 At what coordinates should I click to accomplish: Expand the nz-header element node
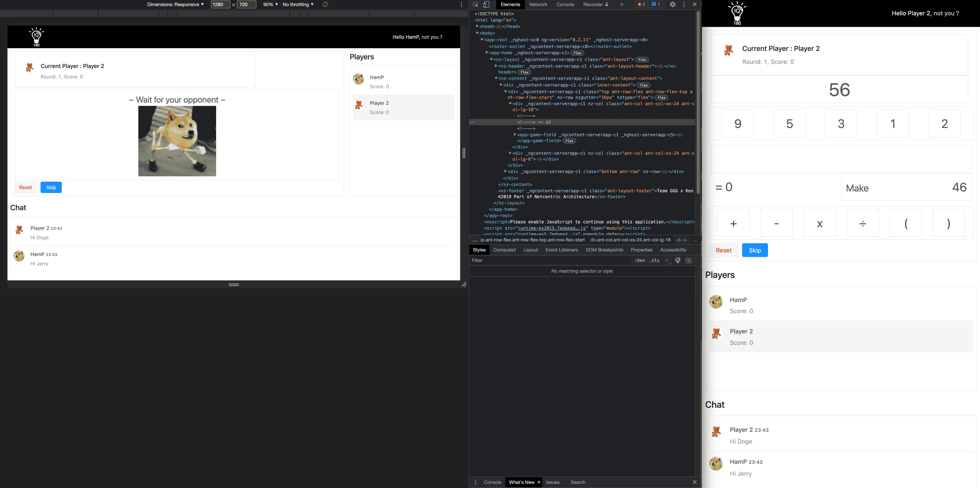coord(496,66)
